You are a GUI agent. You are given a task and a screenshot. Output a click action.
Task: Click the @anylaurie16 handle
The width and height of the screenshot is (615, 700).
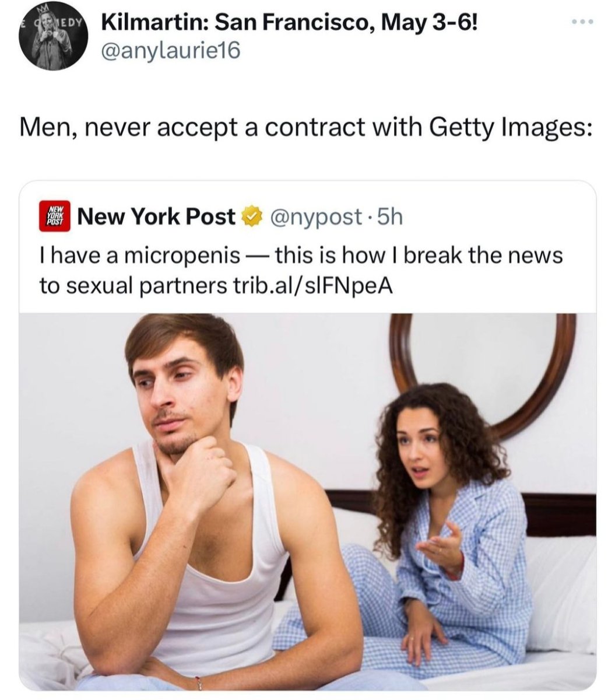point(170,52)
